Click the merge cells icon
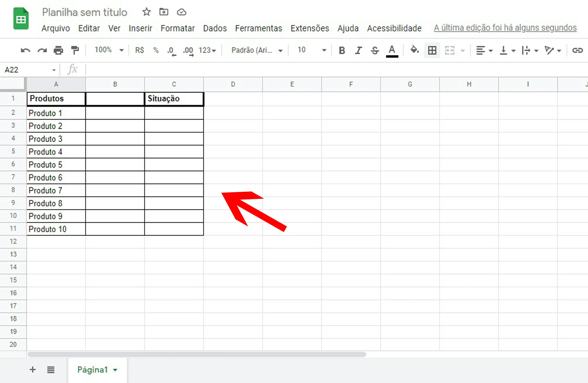Image resolution: width=588 pixels, height=383 pixels. coord(450,50)
